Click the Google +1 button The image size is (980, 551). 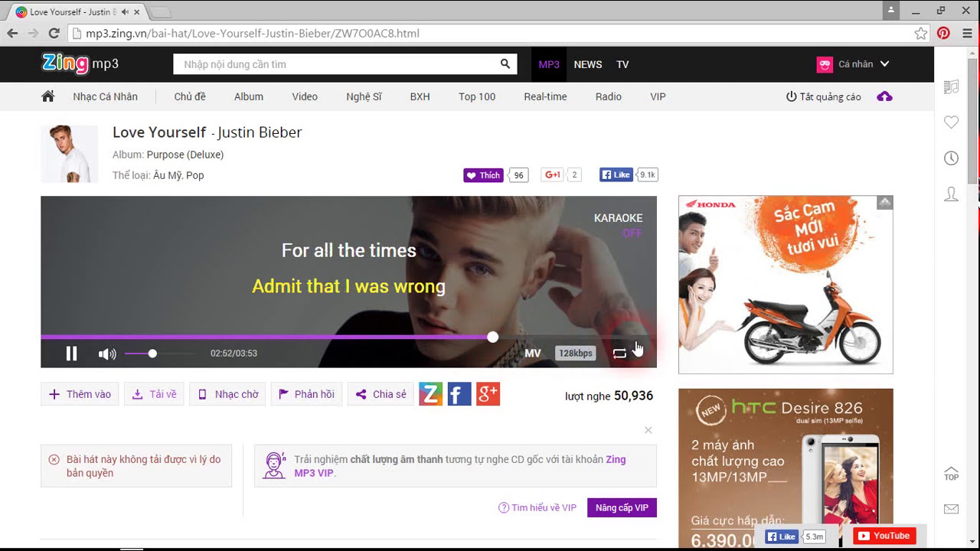[x=552, y=175]
